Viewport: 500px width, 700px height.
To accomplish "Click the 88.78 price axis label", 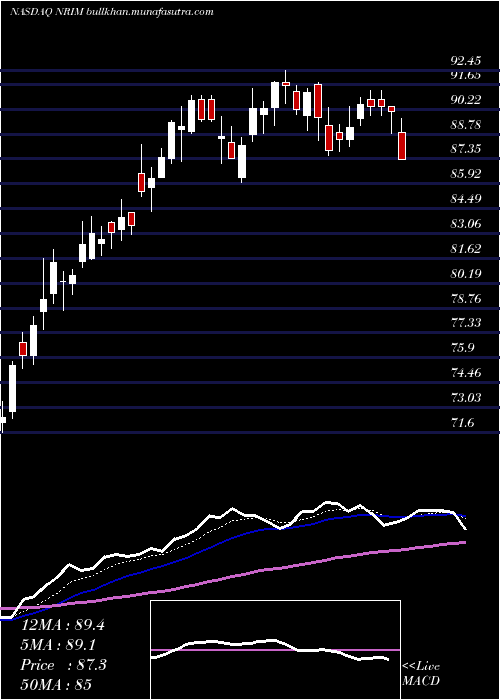I will point(466,125).
